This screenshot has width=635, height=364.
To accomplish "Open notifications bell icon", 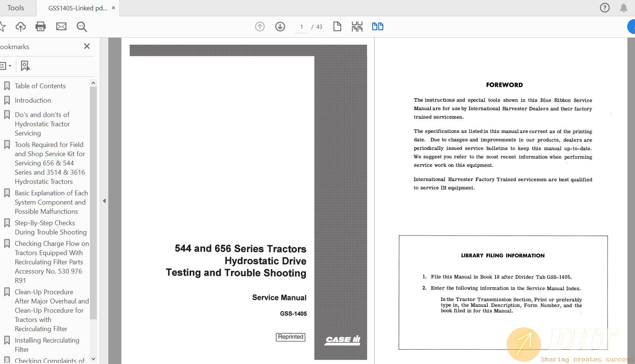I will pyautogui.click(x=624, y=8).
